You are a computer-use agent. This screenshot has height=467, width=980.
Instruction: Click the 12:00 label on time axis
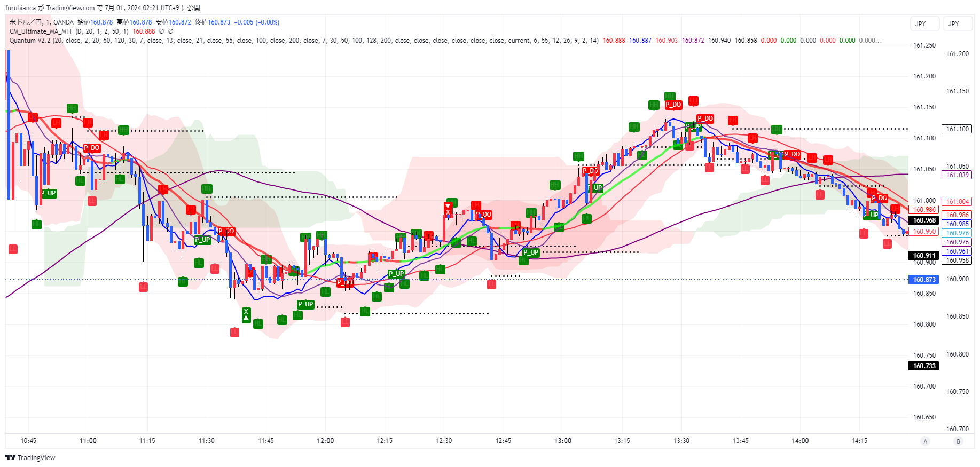pos(325,441)
